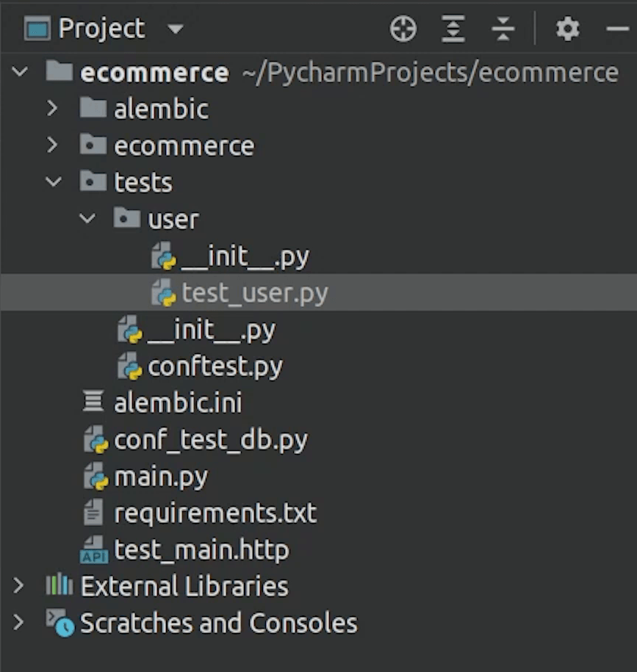The image size is (637, 672).
Task: Expand the ecommerce subpackage folder
Action: (x=52, y=145)
